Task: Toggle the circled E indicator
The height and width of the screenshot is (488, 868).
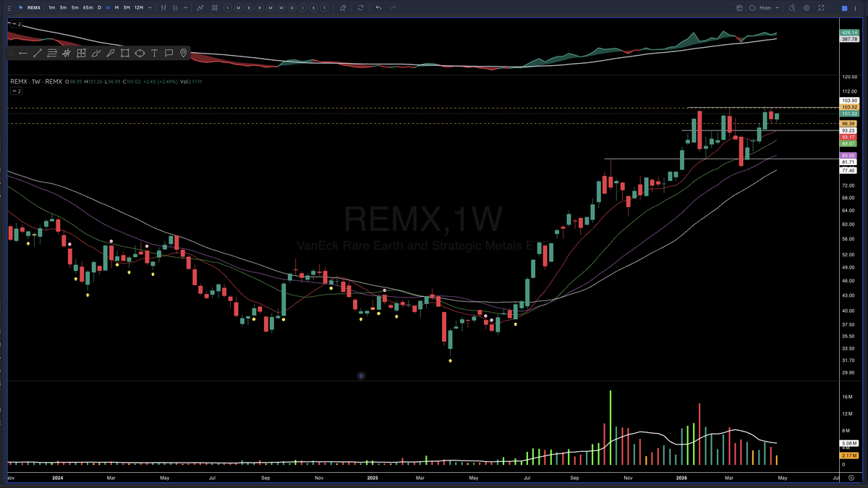Action: [x=249, y=7]
